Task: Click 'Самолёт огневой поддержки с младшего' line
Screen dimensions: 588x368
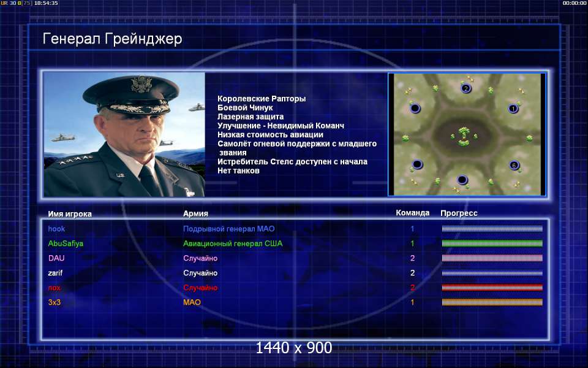Action: pos(297,144)
